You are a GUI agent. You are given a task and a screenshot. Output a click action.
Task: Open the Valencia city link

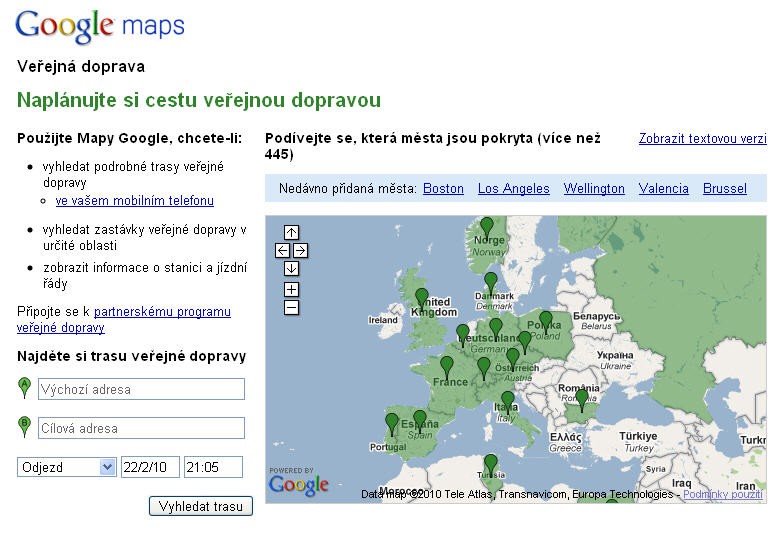tap(664, 189)
